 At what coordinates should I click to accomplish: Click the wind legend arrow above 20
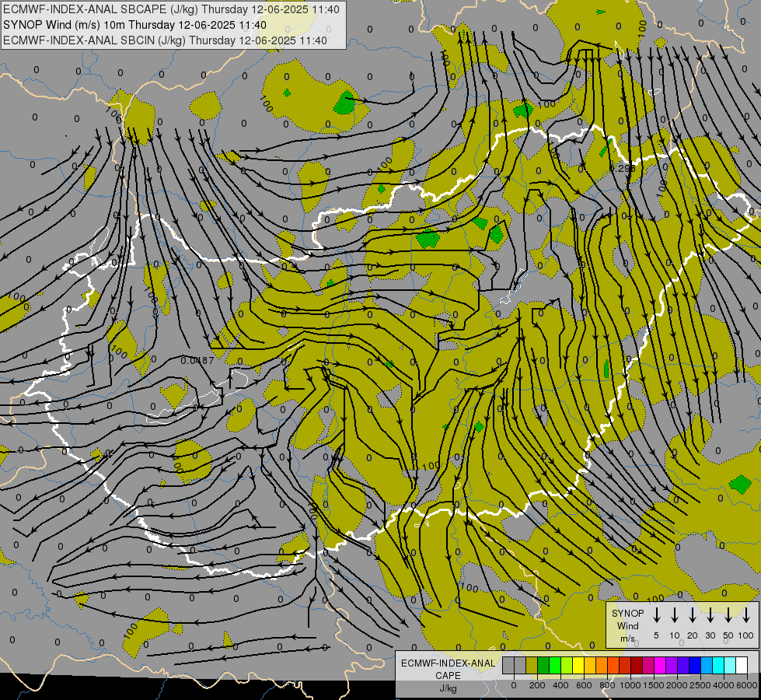coord(693,615)
